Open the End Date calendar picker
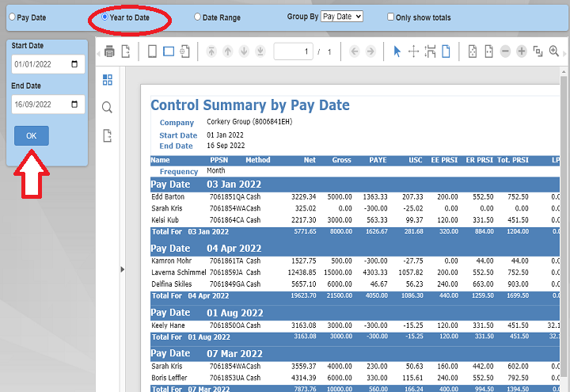570x392 pixels. click(74, 104)
